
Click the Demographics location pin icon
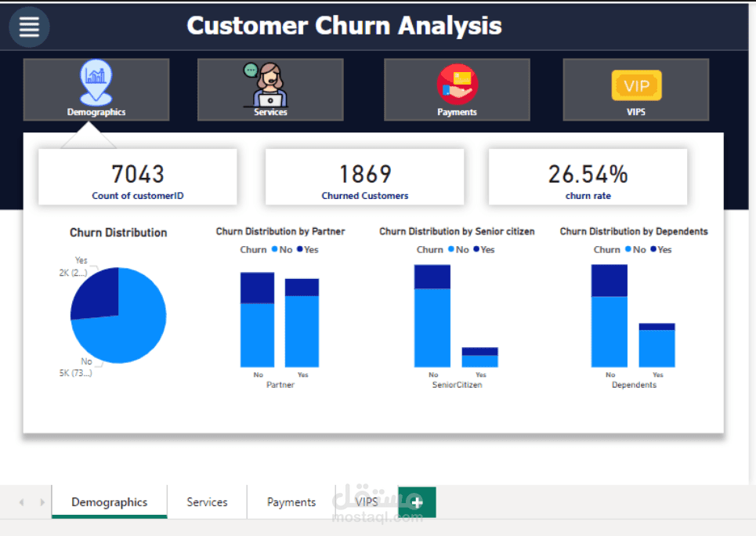pyautogui.click(x=96, y=81)
